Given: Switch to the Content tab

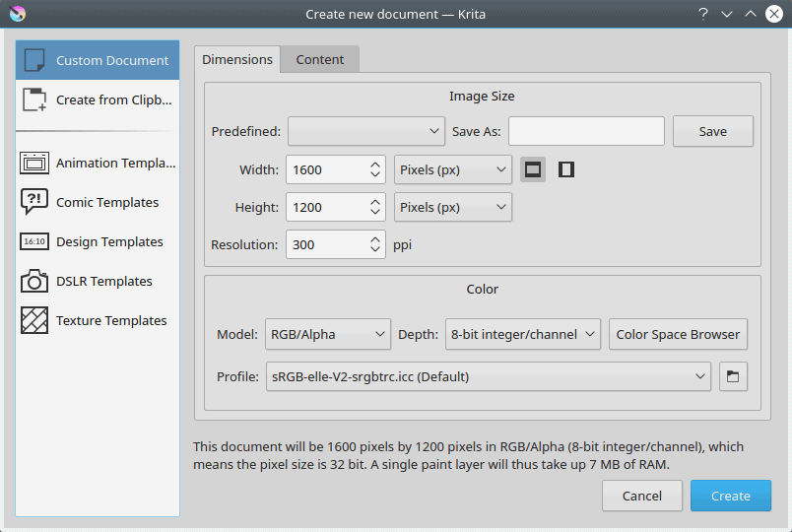Looking at the screenshot, I should click(320, 59).
